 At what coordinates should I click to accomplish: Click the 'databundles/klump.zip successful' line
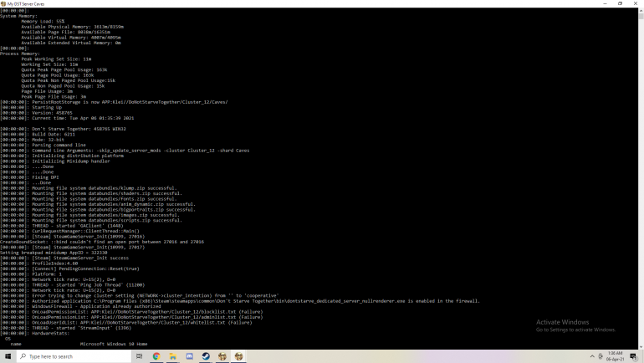click(x=89, y=188)
